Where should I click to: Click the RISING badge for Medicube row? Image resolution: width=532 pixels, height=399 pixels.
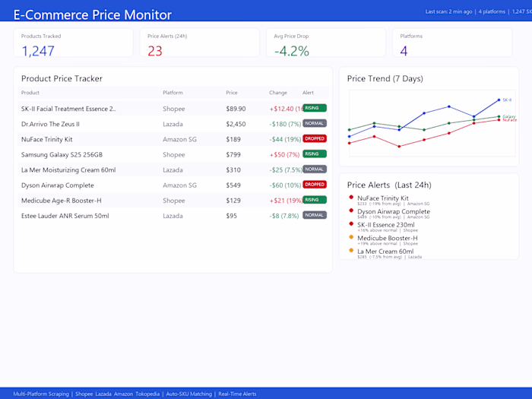(x=315, y=199)
